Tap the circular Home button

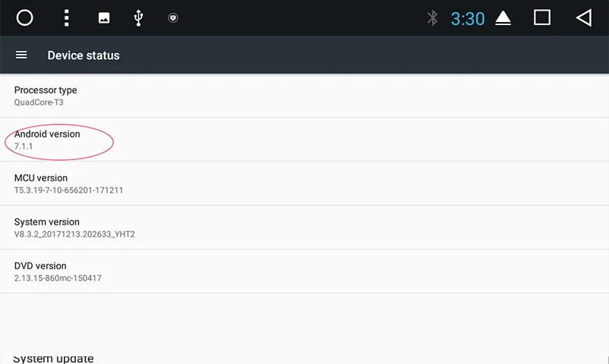point(25,17)
